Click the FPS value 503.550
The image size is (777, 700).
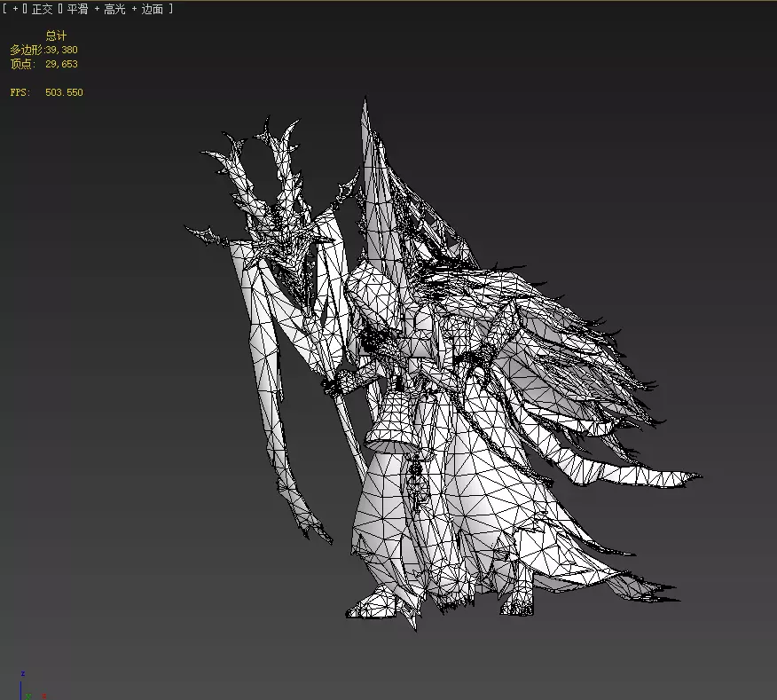[64, 92]
